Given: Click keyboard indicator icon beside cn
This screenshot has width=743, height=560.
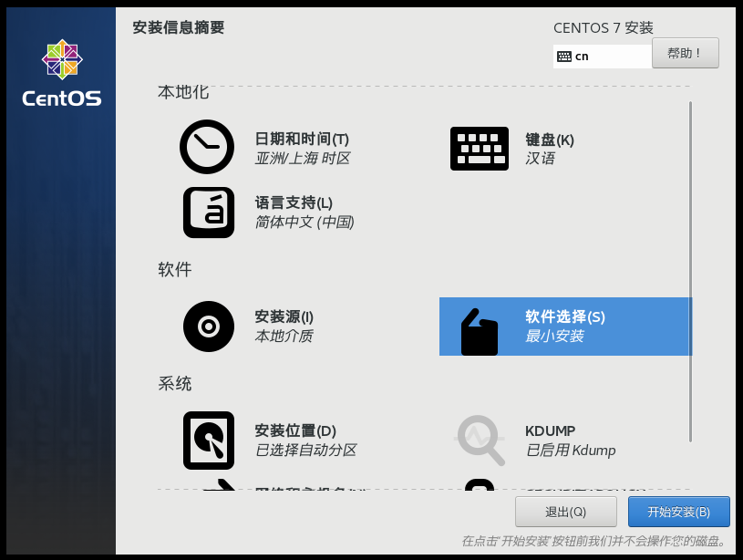Looking at the screenshot, I should (x=564, y=57).
